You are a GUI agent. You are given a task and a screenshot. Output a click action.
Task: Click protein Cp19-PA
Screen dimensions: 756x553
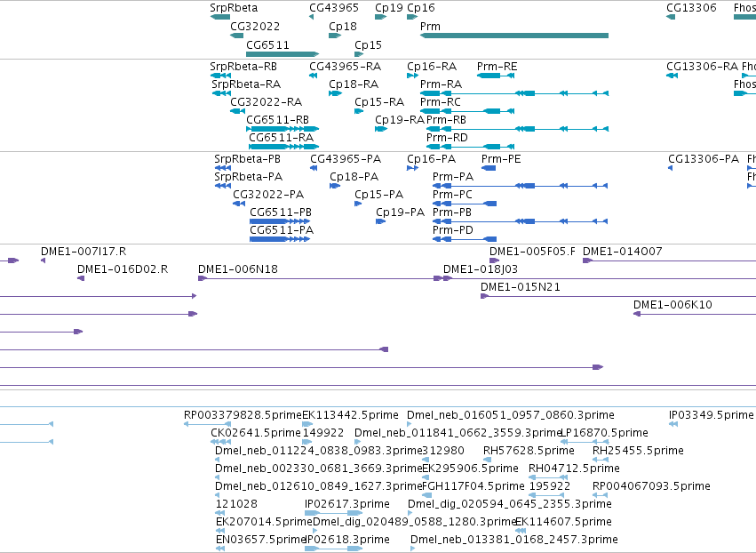pyautogui.click(x=400, y=212)
